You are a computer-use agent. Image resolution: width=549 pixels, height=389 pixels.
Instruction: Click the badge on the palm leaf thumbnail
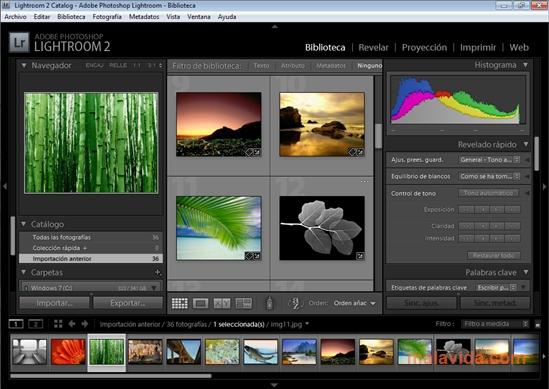coord(253,256)
